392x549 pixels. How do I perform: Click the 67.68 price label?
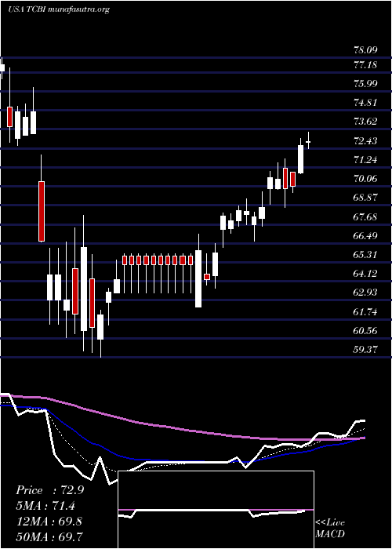(365, 217)
